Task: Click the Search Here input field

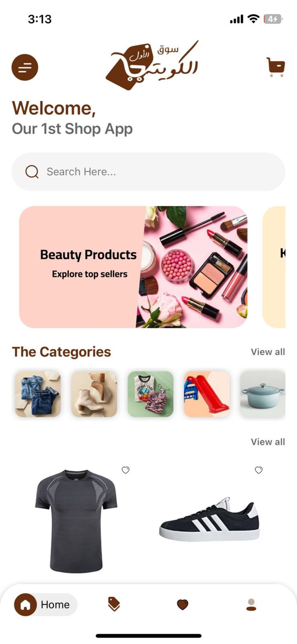Action: pos(148,172)
